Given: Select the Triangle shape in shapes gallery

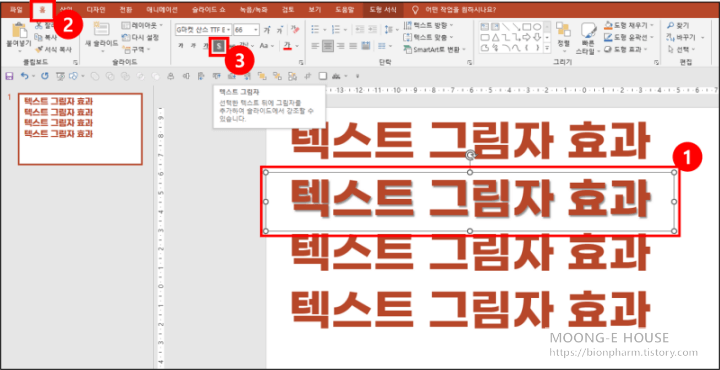Looking at the screenshot, I should pos(495,37).
